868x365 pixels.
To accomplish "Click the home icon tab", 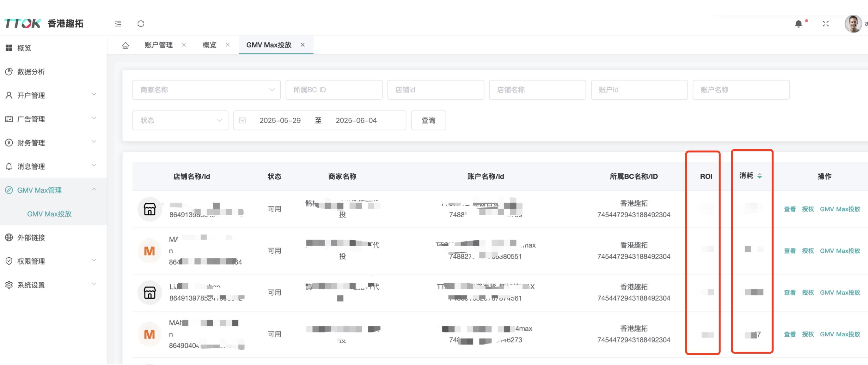I will [125, 45].
